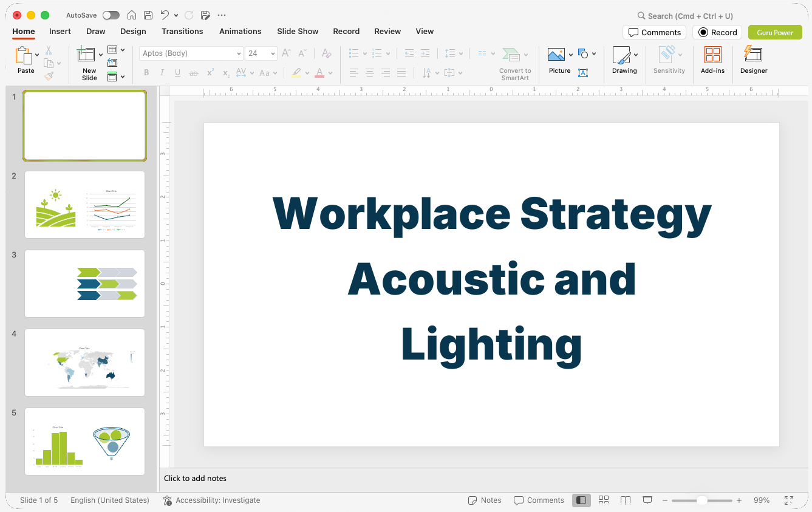Open the Aptos (Body) font dropdown

(239, 53)
